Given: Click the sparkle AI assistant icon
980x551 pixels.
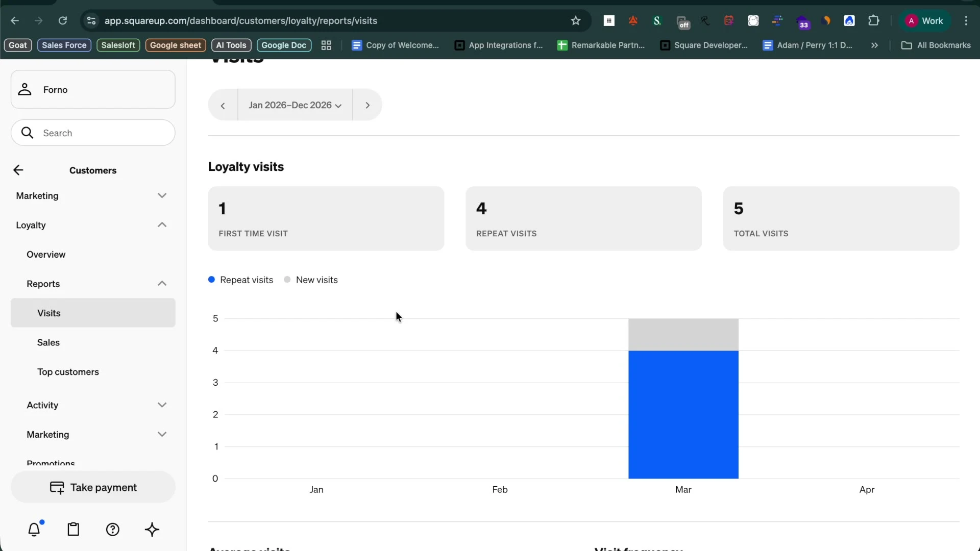Looking at the screenshot, I should [152, 530].
